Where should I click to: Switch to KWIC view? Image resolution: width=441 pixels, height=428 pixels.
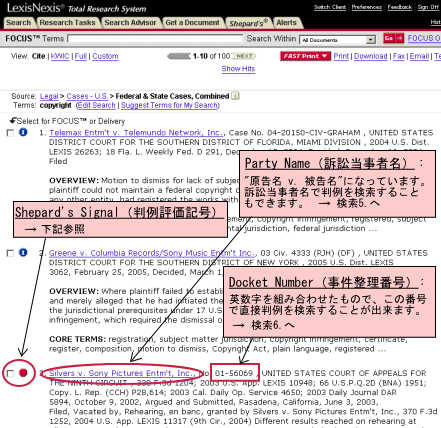click(x=60, y=56)
